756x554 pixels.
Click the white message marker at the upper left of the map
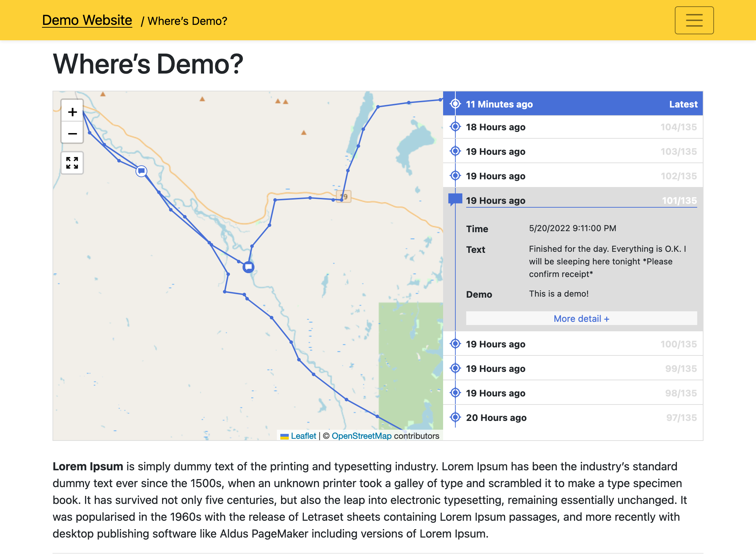[x=141, y=171]
